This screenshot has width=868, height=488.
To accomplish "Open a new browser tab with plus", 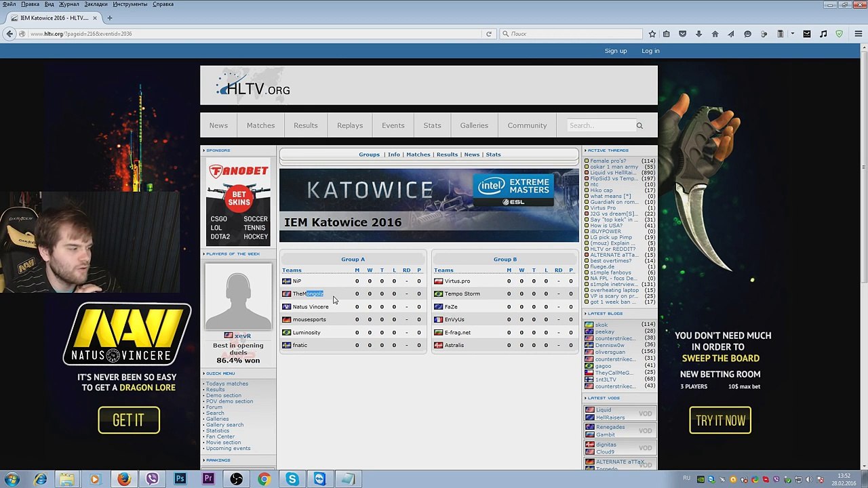I will [109, 18].
